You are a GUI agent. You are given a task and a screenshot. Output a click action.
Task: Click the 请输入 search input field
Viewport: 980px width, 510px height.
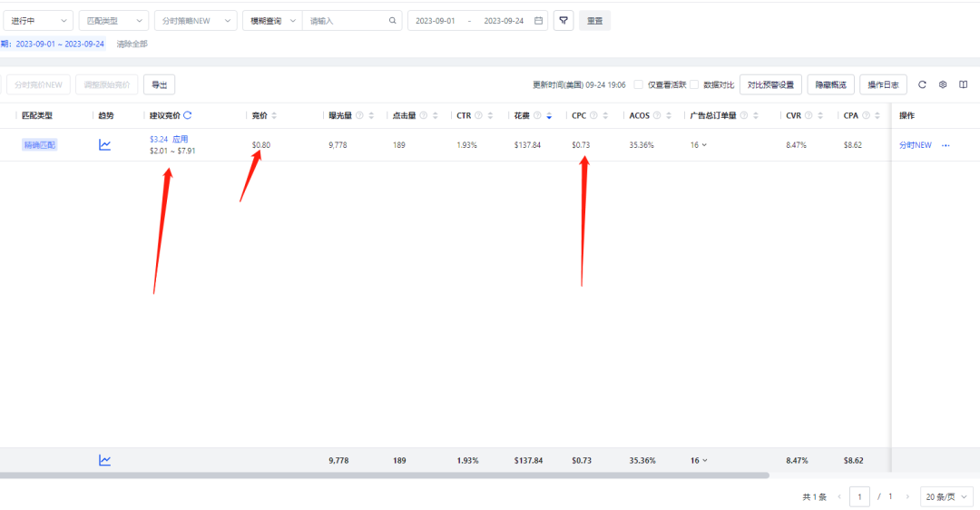pos(345,21)
